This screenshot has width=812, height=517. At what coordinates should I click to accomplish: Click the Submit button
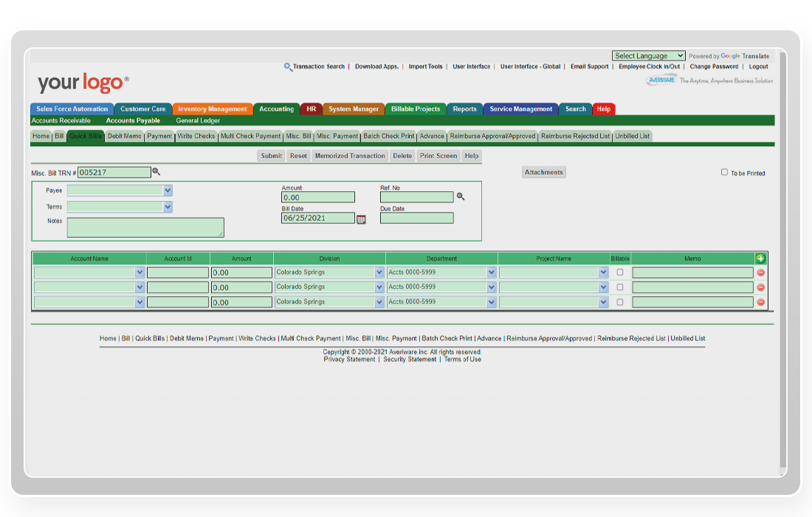pyautogui.click(x=272, y=155)
